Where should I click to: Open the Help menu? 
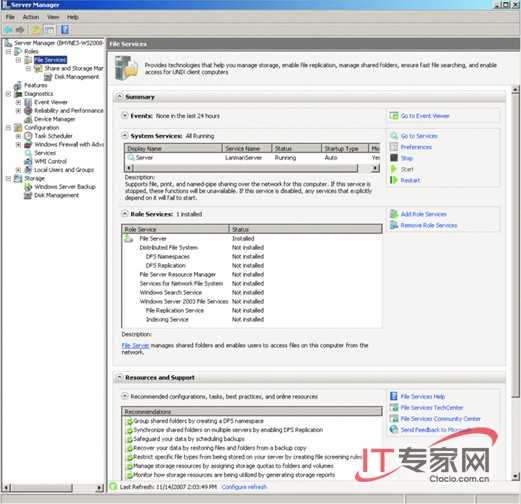pos(73,17)
